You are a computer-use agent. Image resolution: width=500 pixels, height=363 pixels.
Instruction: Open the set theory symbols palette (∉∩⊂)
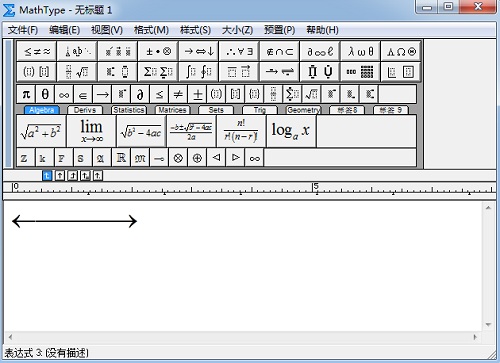coord(280,52)
